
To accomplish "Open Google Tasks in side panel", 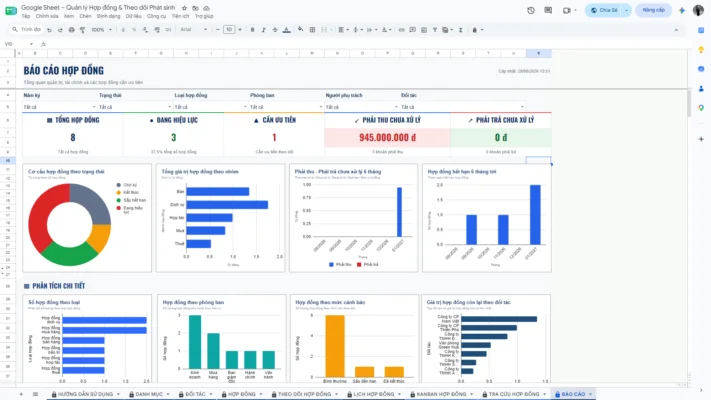I will coord(701,69).
